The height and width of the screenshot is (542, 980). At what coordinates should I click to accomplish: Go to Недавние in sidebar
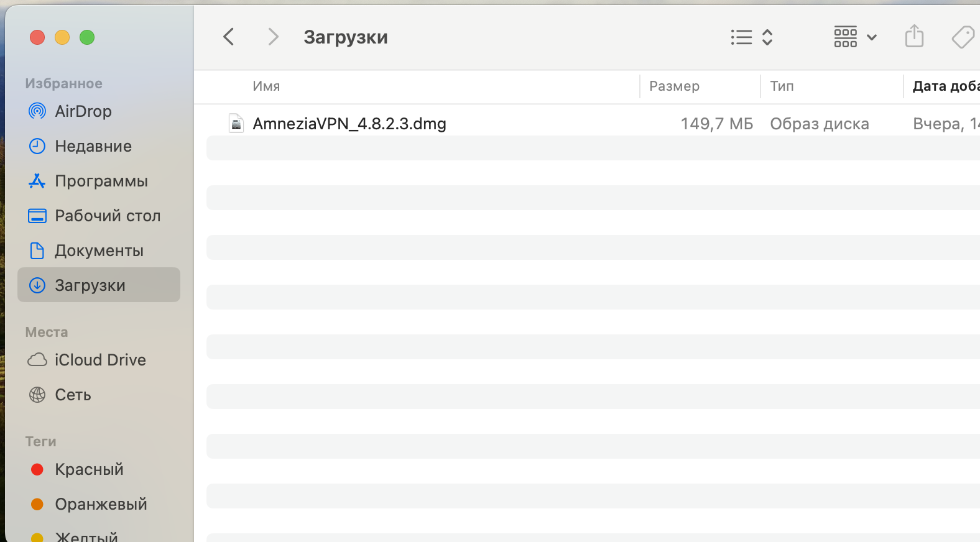coord(93,146)
